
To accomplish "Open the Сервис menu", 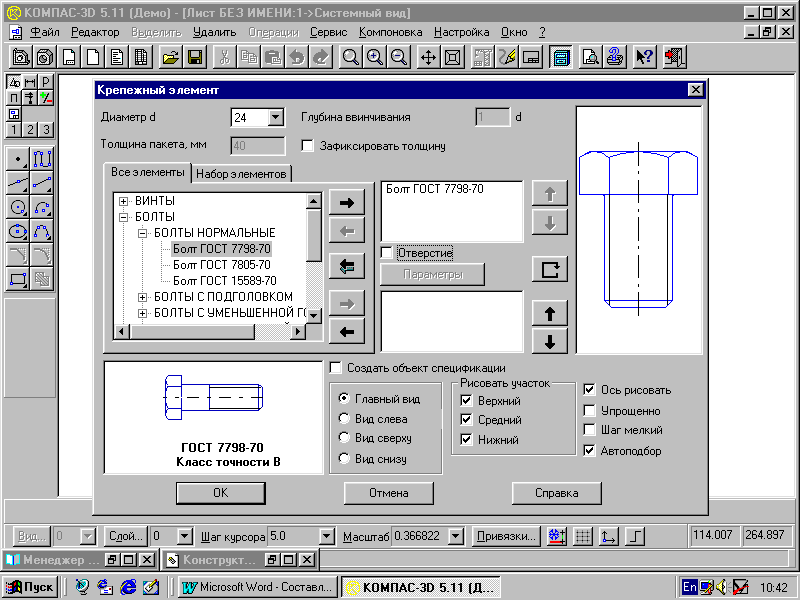I will 329,32.
